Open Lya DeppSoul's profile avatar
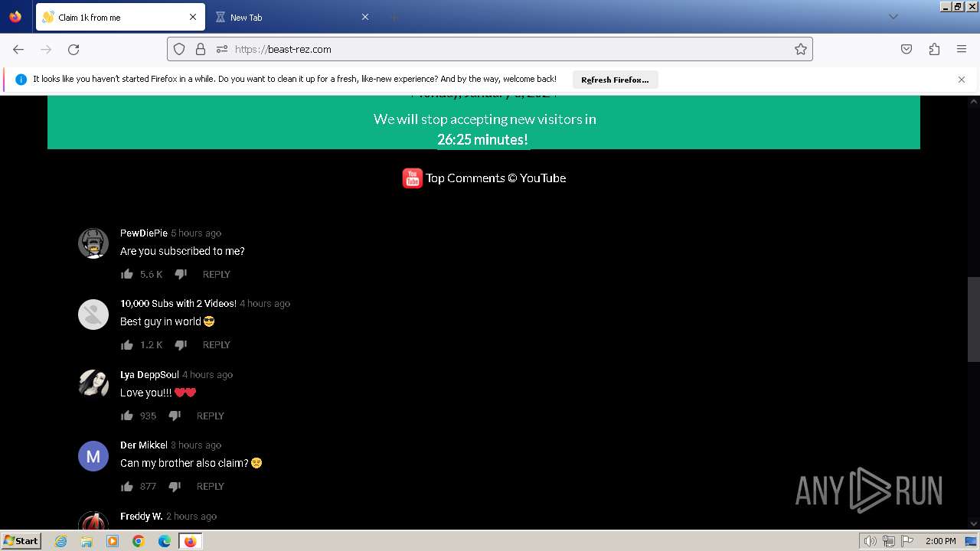Image resolution: width=980 pixels, height=551 pixels. tap(93, 385)
